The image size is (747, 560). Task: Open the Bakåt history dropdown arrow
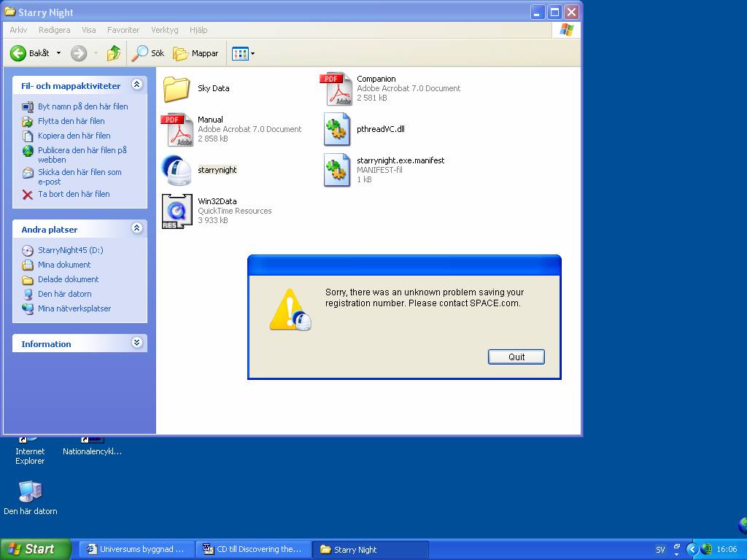pyautogui.click(x=58, y=53)
